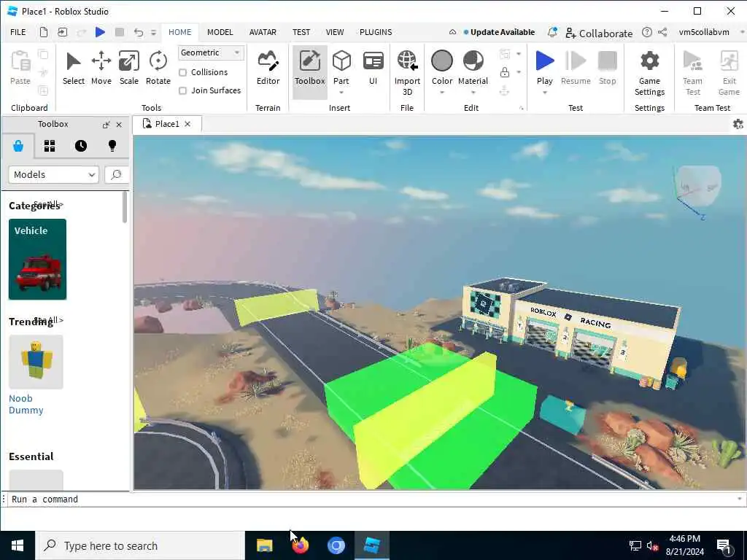This screenshot has height=560, width=747.
Task: Enable the Join Surfaces checkbox
Action: (182, 90)
